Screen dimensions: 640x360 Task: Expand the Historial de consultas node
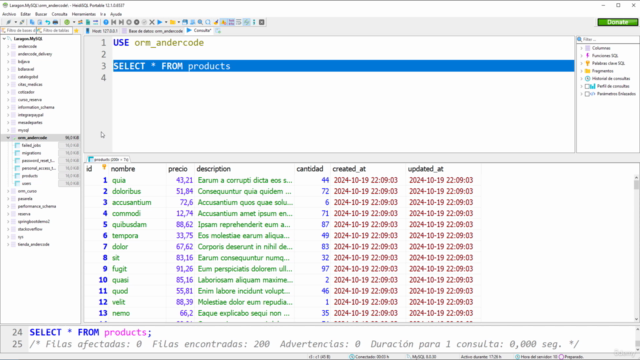(582, 78)
